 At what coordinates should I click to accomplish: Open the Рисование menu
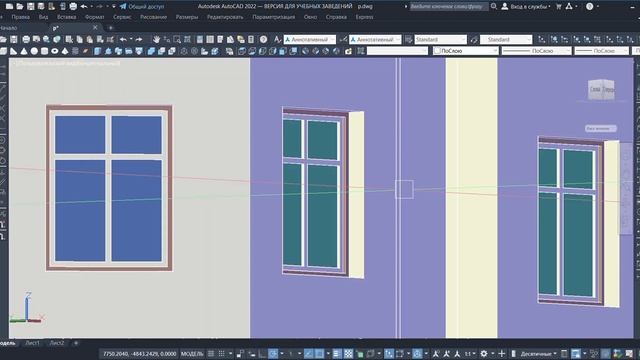coord(153,17)
